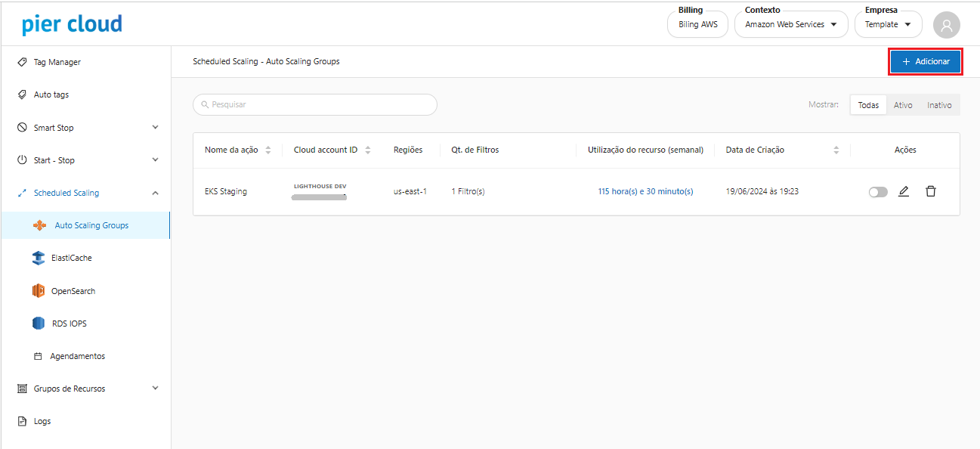Open Tag Manager from the sidebar
This screenshot has height=449, width=980.
tap(57, 62)
